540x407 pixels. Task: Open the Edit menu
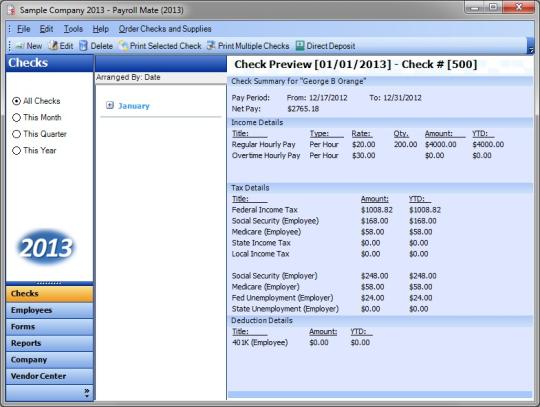46,29
